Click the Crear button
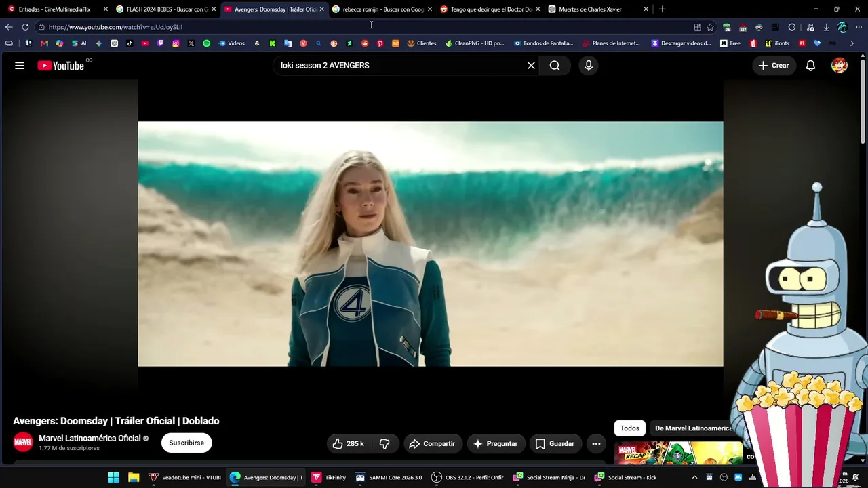Image resolution: width=868 pixels, height=488 pixels. point(774,66)
